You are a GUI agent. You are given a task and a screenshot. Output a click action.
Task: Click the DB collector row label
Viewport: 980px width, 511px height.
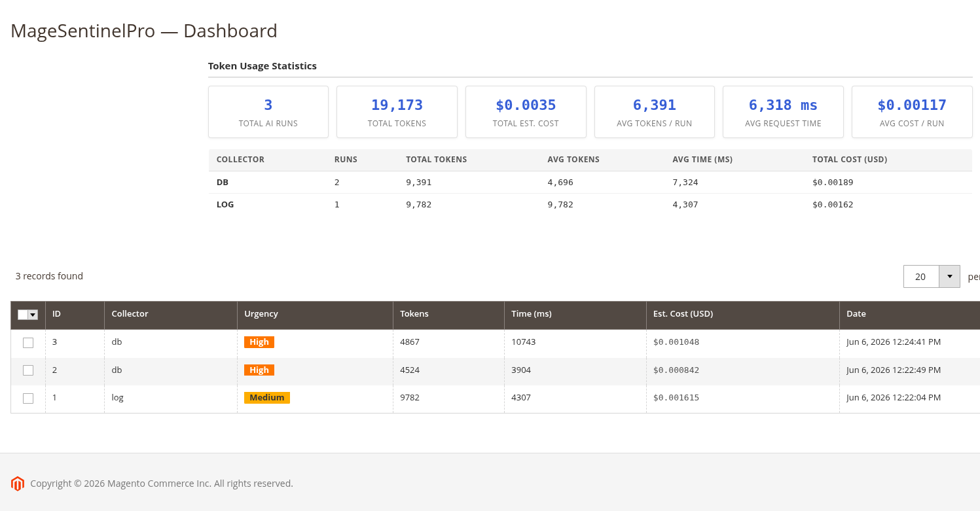click(223, 183)
